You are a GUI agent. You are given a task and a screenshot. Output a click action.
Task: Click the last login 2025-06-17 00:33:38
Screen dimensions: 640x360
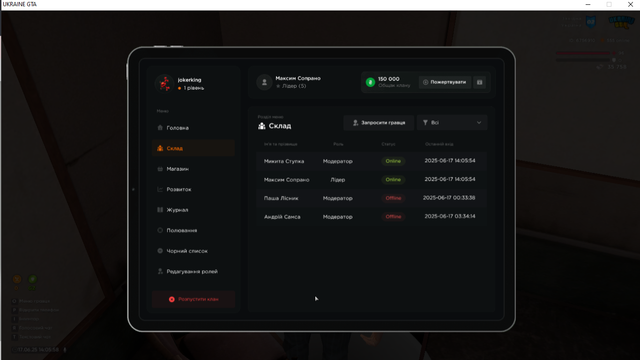(449, 198)
